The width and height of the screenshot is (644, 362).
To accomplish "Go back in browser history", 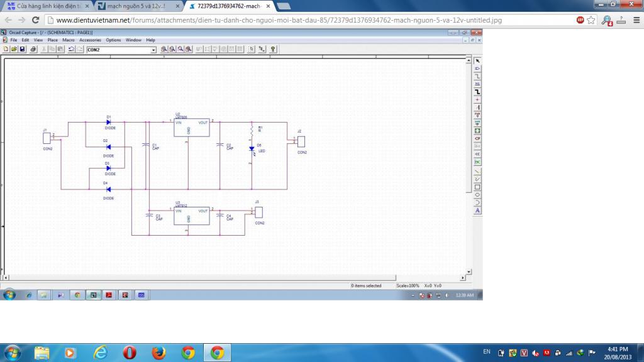I will tap(8, 19).
